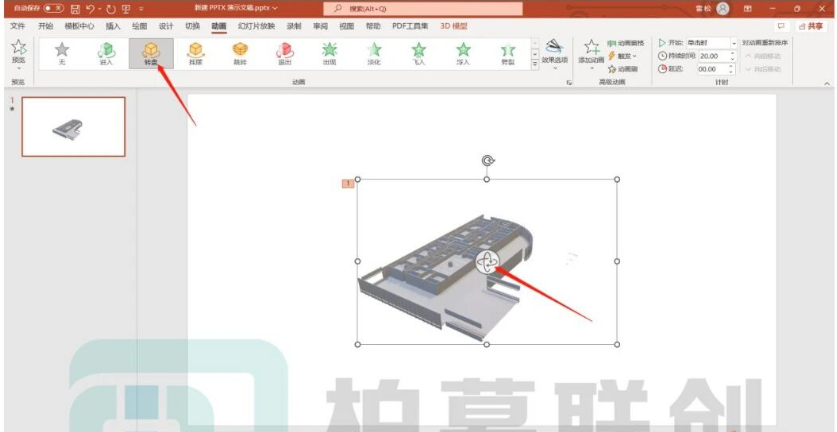Open the user account avatar
837x432 pixels.
723,9
